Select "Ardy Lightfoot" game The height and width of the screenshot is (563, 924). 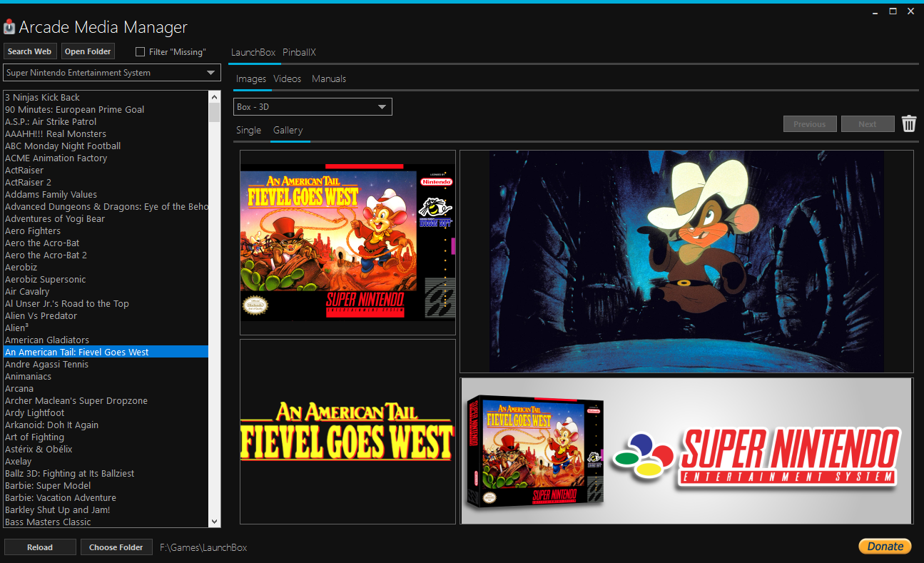point(106,412)
